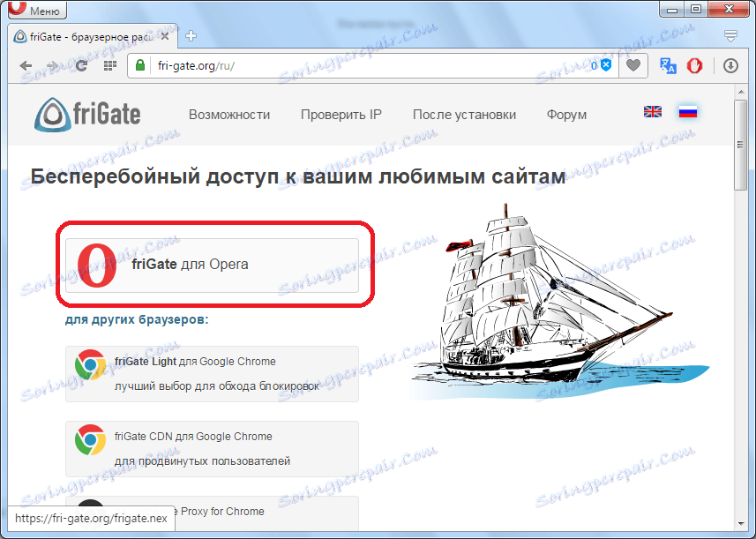This screenshot has width=756, height=539.
Task: Open a new tab with plus icon
Action: (191, 36)
